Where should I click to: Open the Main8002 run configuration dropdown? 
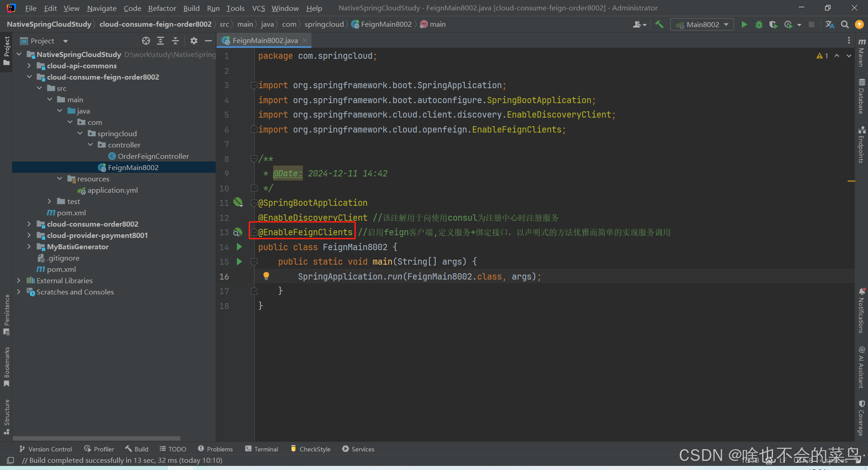coord(702,24)
